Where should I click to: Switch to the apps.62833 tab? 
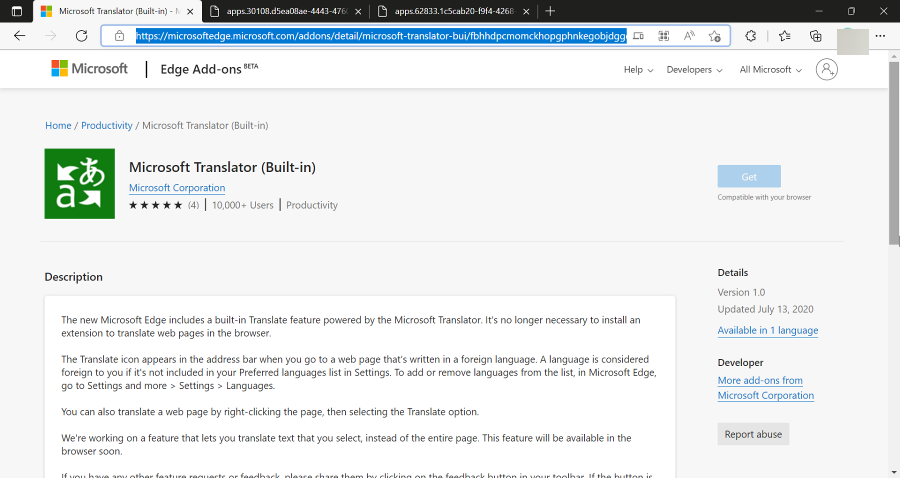(453, 11)
